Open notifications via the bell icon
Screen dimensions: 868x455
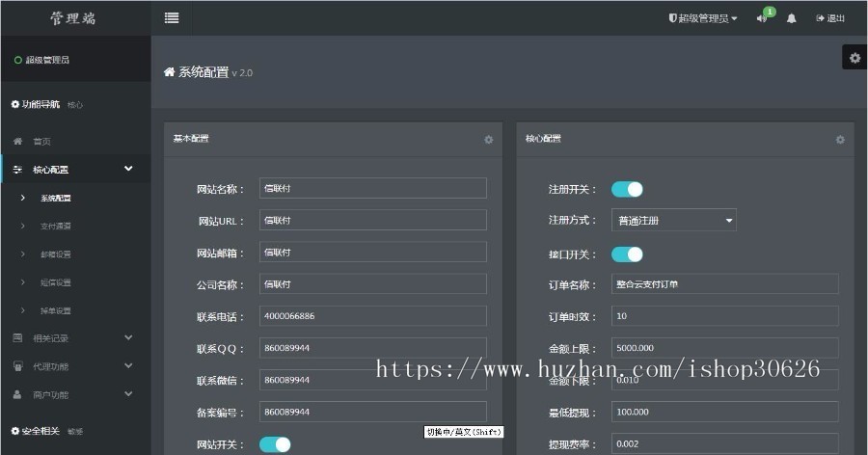(792, 18)
